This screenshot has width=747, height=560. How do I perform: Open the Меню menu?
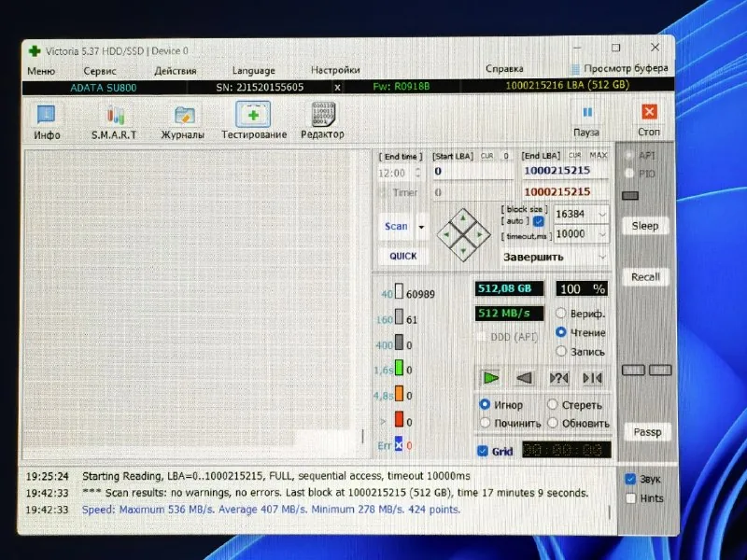pos(41,71)
